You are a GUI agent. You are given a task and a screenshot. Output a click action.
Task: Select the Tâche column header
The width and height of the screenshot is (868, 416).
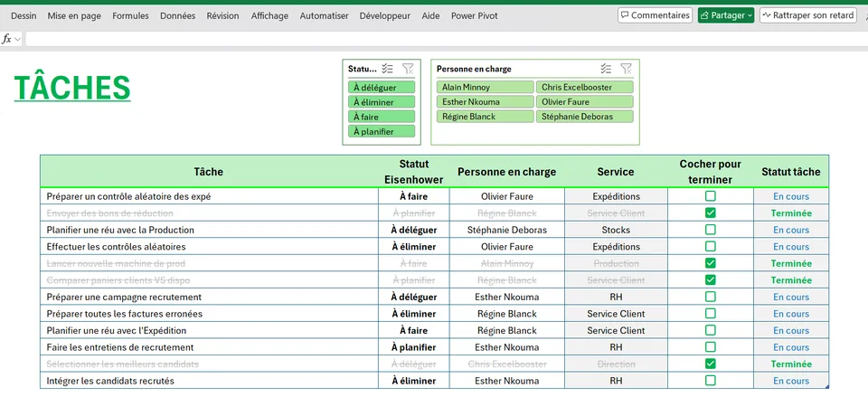point(209,172)
